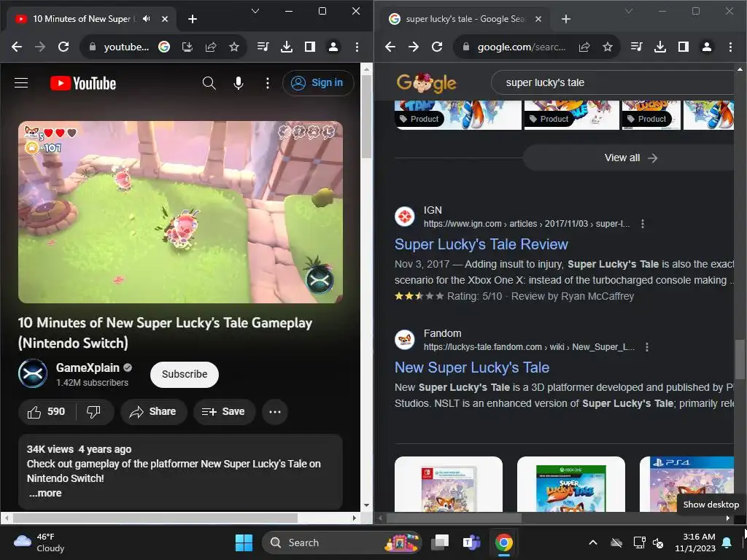Reload the YouTube page
Screen dimensions: 747x560
(63, 47)
